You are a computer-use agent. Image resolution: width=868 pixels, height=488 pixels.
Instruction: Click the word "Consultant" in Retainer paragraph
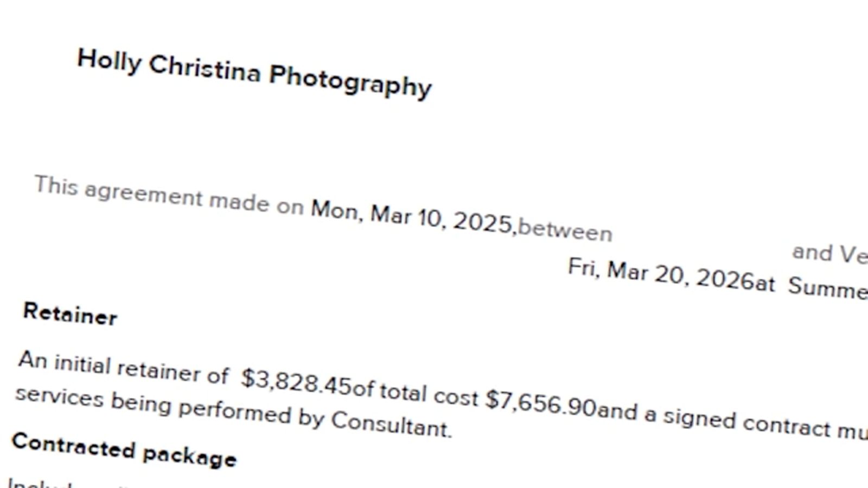391,425
